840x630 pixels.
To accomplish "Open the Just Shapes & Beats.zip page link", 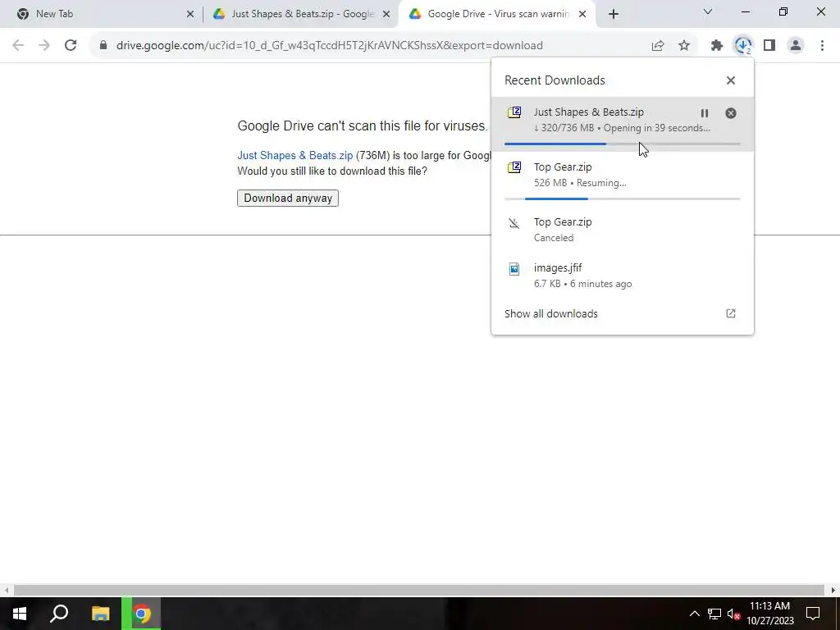I will tap(295, 155).
